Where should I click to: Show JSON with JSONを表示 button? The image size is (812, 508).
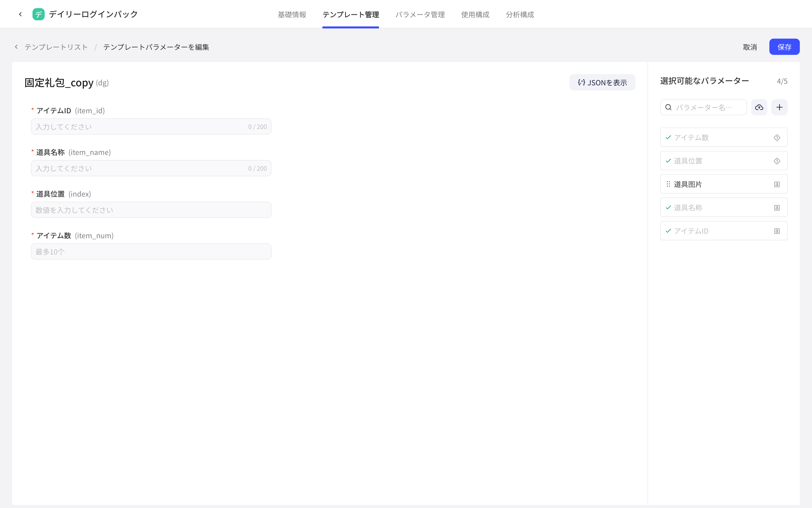coord(602,82)
